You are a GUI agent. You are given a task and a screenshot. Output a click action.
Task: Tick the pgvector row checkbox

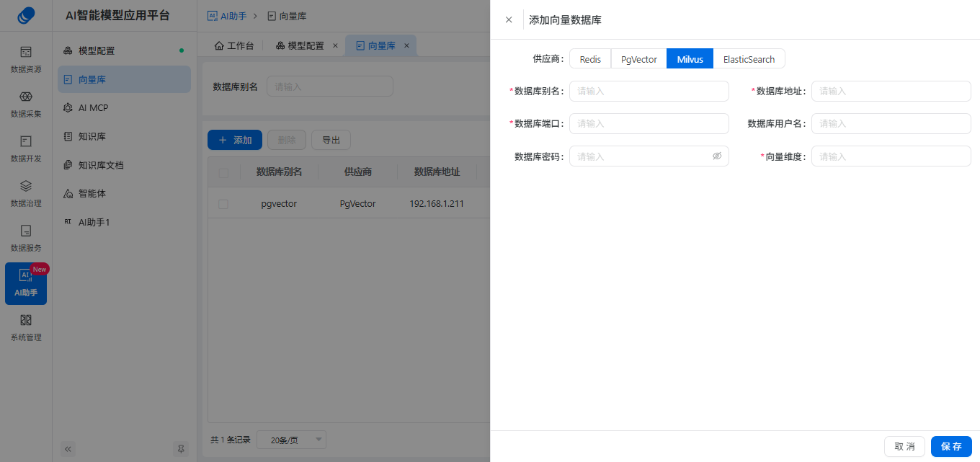coord(223,204)
